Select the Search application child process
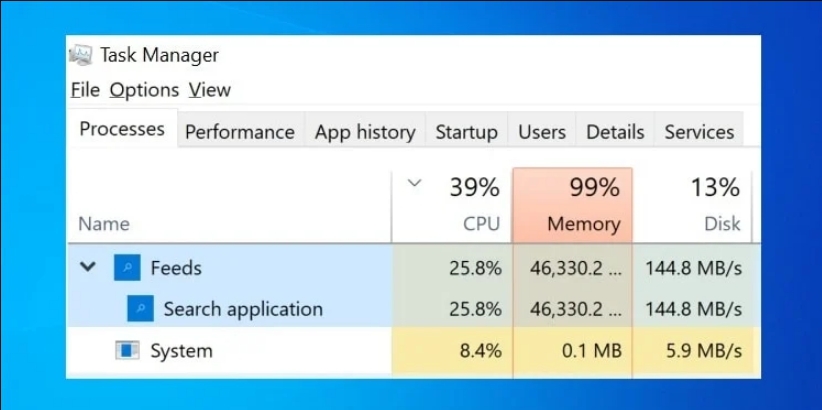This screenshot has width=822, height=410. 414,309
